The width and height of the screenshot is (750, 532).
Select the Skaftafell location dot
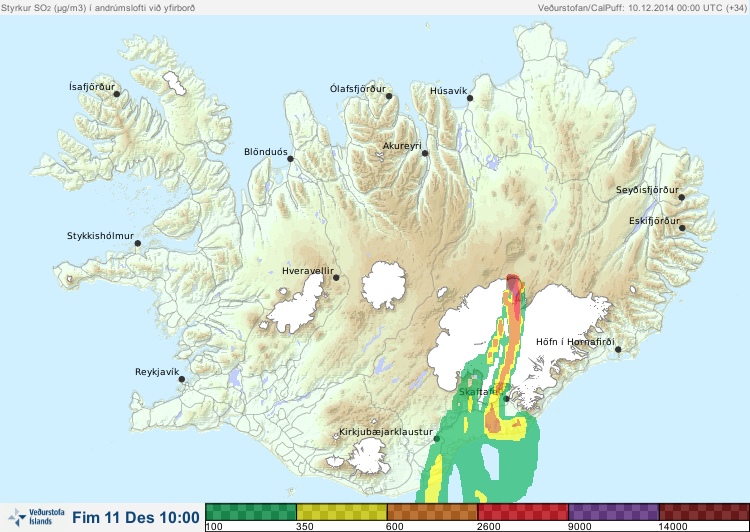point(506,399)
